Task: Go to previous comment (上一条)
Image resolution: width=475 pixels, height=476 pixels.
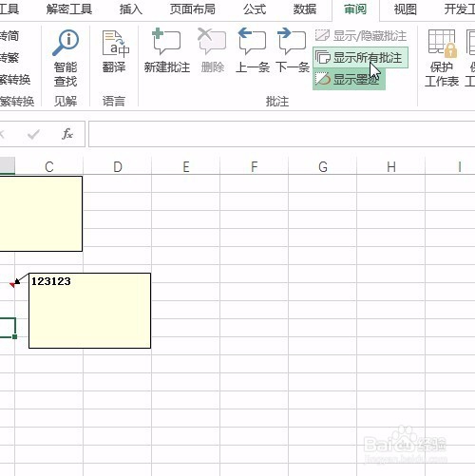Action: point(253,50)
